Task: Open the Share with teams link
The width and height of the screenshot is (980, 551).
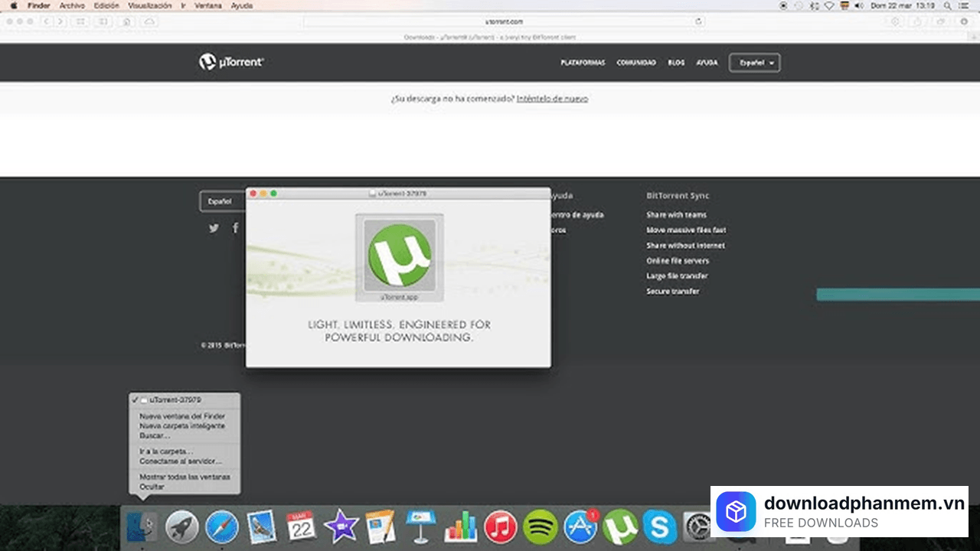Action: (676, 215)
